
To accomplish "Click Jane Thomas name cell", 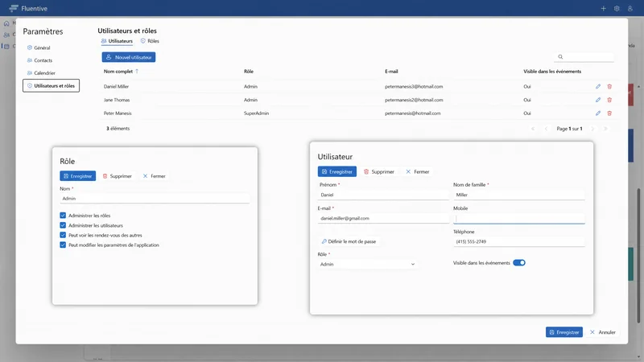I will (117, 100).
